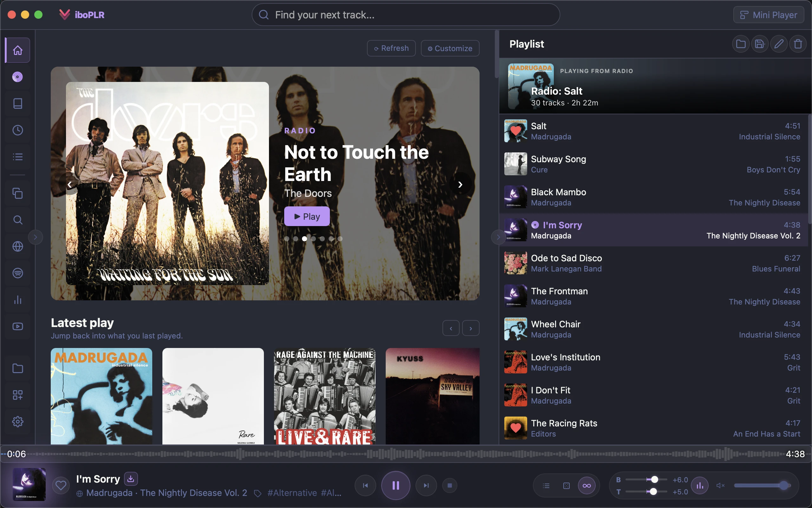Open the Spotify icon in sidebar
This screenshot has height=508, width=812.
[x=18, y=273]
